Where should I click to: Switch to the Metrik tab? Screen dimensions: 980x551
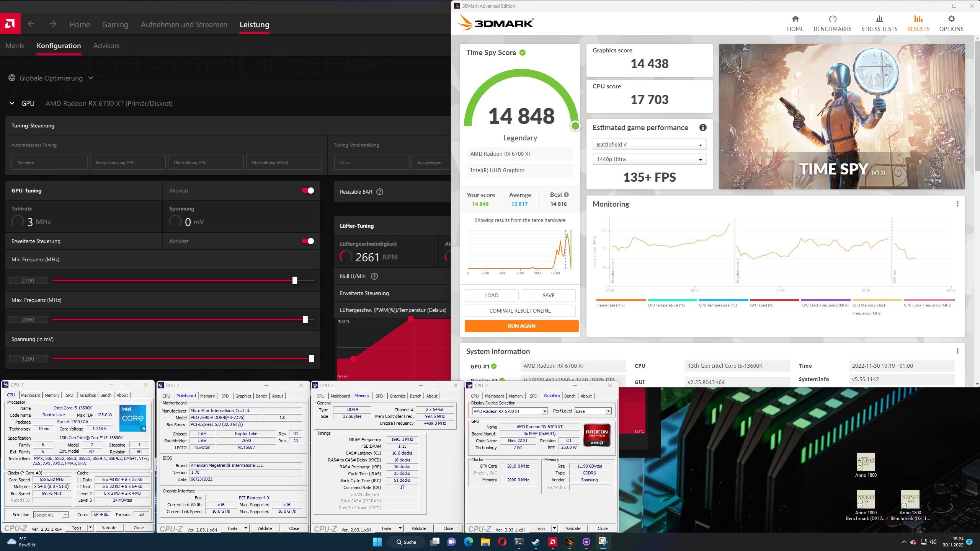pyautogui.click(x=15, y=46)
